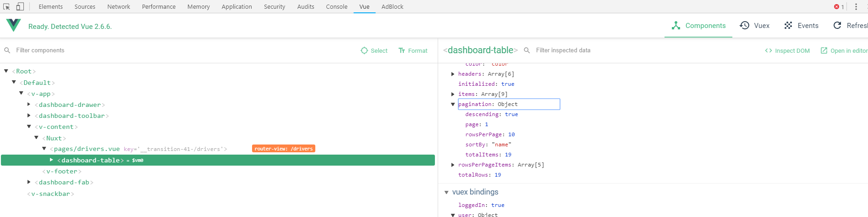Expand the items Array[9] entry
This screenshot has height=217, width=868.
click(453, 94)
